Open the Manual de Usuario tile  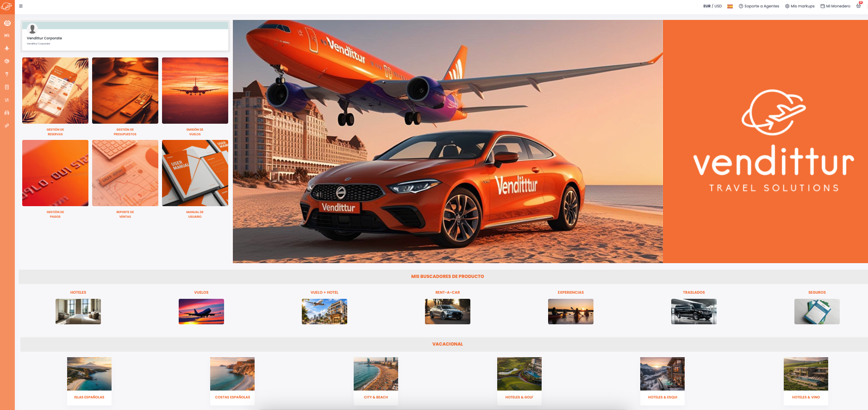coord(195,173)
